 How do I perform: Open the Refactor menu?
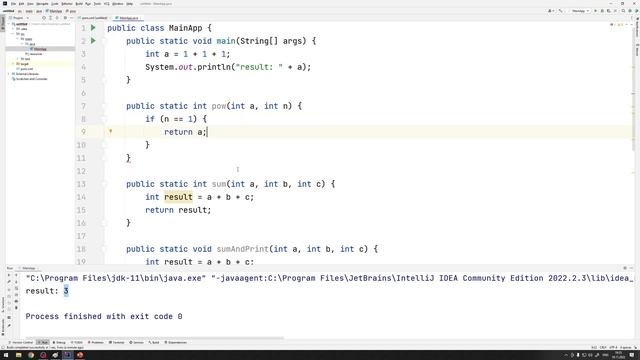[67, 4]
